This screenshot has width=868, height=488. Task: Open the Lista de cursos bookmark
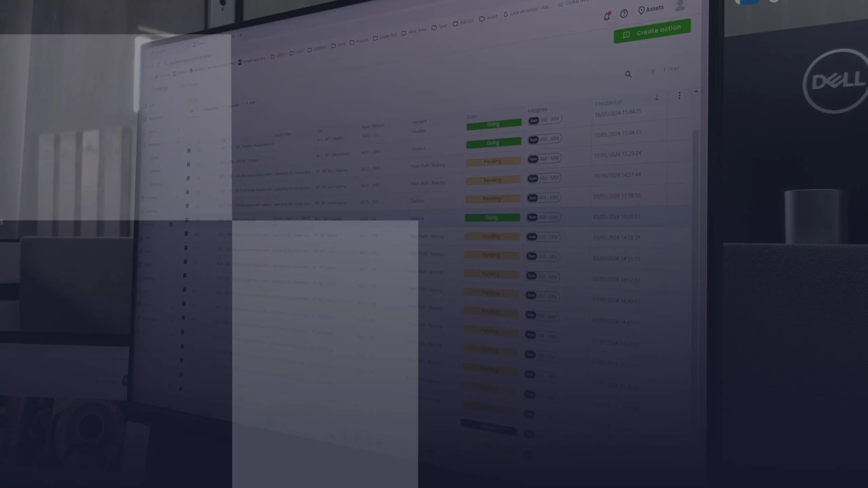528,11
